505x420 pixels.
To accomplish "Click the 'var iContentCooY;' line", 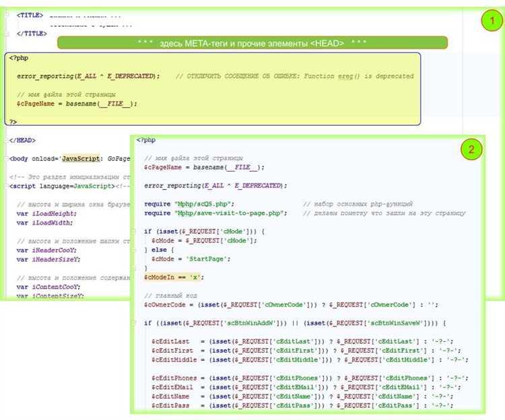I will [48, 287].
